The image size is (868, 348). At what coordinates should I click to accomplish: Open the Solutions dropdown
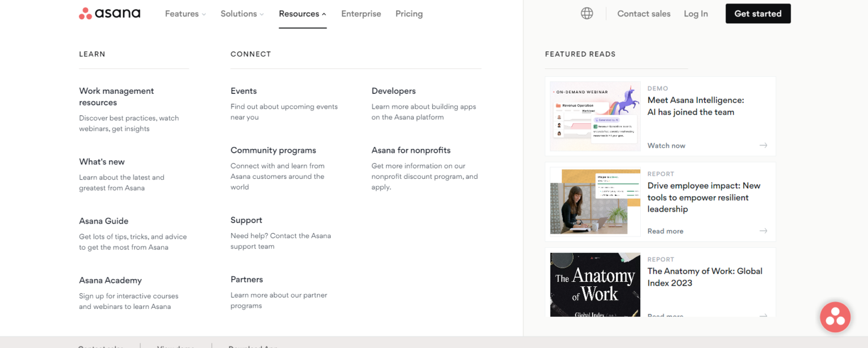[x=242, y=14]
